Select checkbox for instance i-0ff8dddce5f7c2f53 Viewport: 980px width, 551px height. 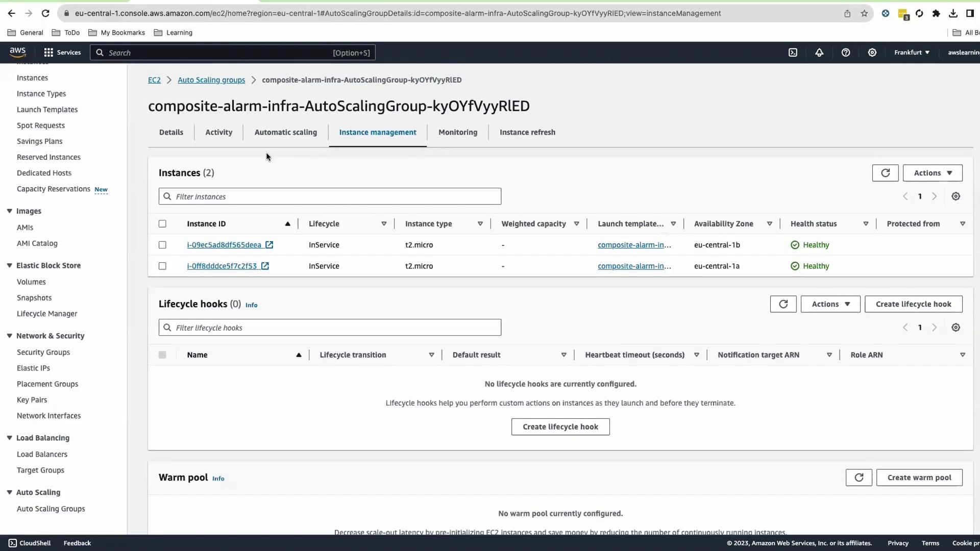[162, 266]
